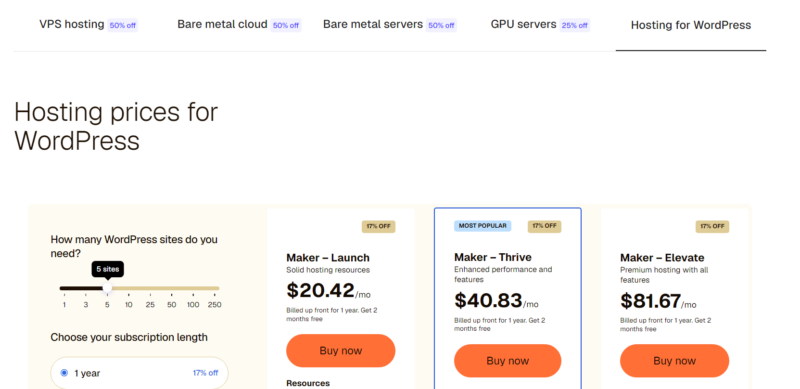
Task: Click the Maker – Elevate plan title
Action: point(662,258)
